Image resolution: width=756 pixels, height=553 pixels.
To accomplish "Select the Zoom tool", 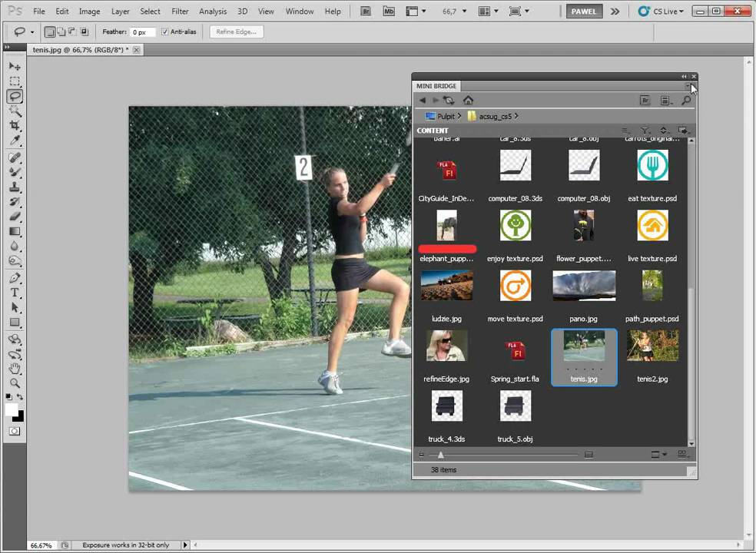I will tap(15, 384).
